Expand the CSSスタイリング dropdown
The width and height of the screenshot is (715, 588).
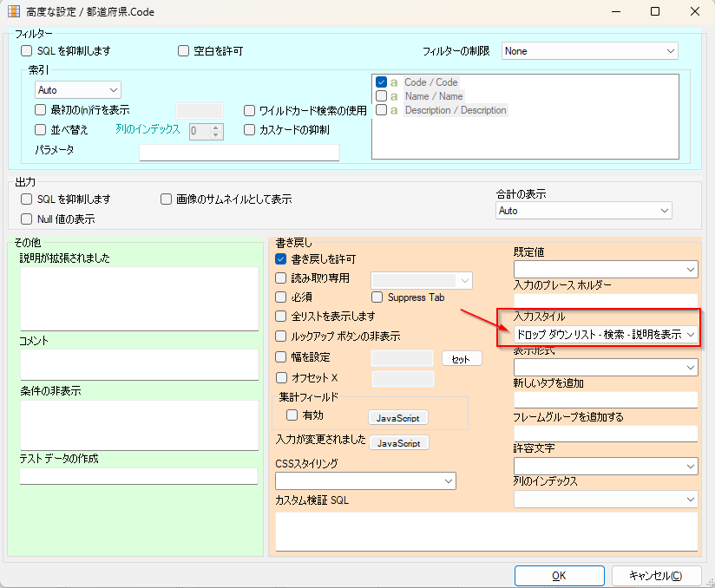click(365, 481)
